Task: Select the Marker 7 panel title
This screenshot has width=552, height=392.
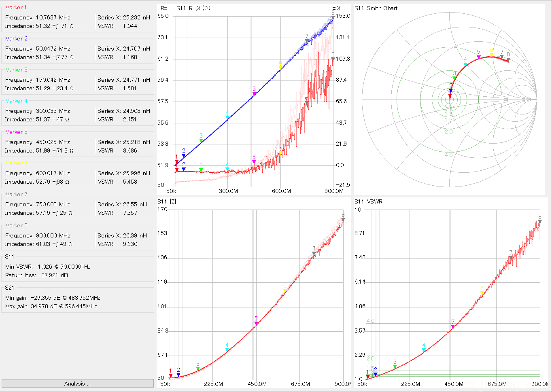Action: click(16, 194)
